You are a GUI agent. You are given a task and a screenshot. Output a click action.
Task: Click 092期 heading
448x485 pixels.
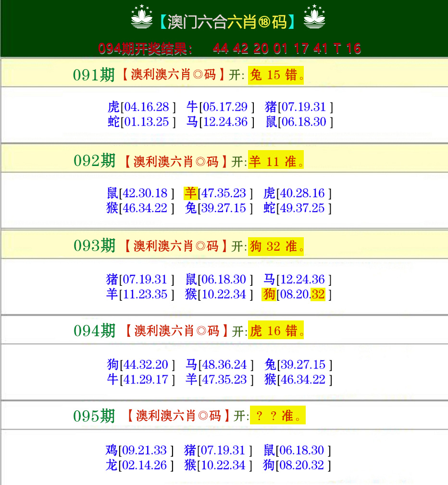point(95,161)
